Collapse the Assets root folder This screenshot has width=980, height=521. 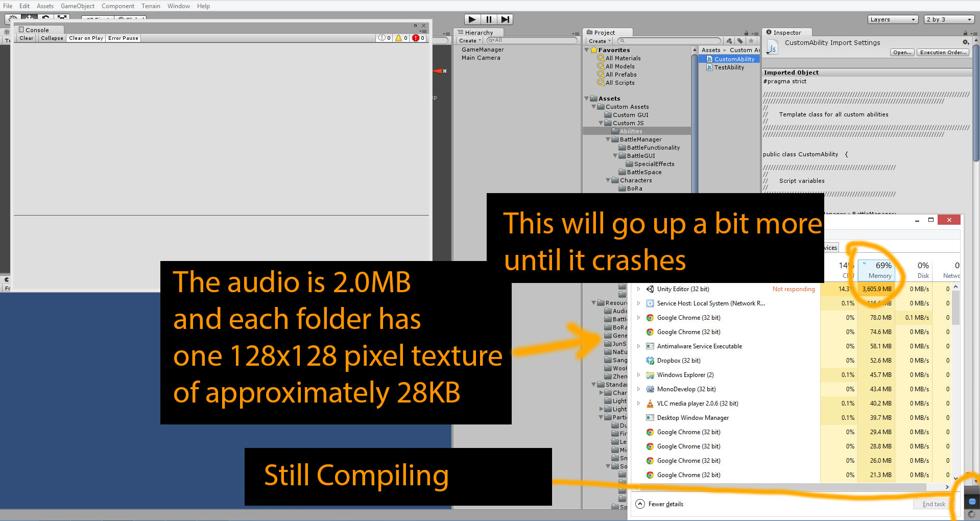coord(587,99)
